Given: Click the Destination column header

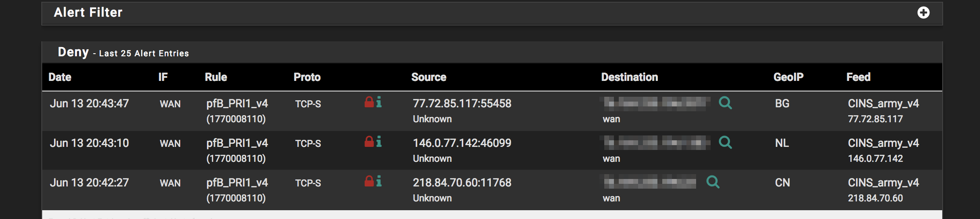Looking at the screenshot, I should pos(629,77).
